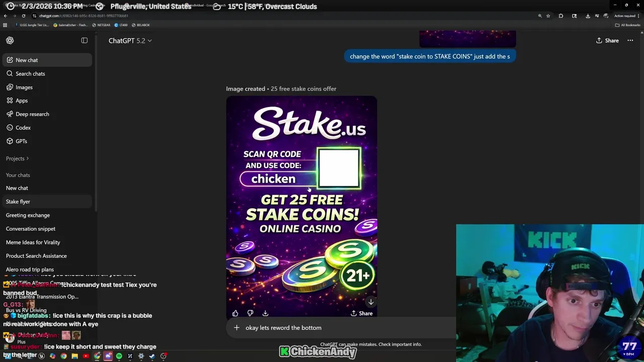The width and height of the screenshot is (644, 362).
Task: Click the plus attach button in composer
Action: tap(236, 328)
